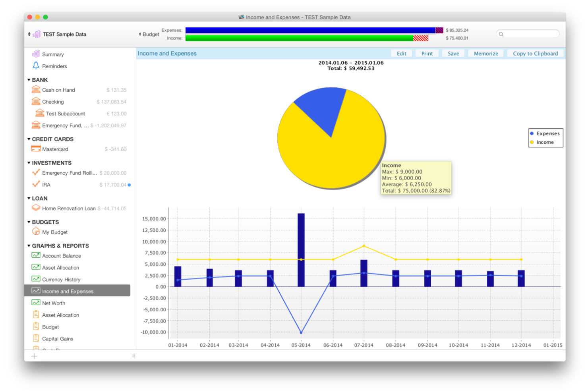
Task: Collapse the GRAPHS & REPORTS section
Action: point(29,246)
